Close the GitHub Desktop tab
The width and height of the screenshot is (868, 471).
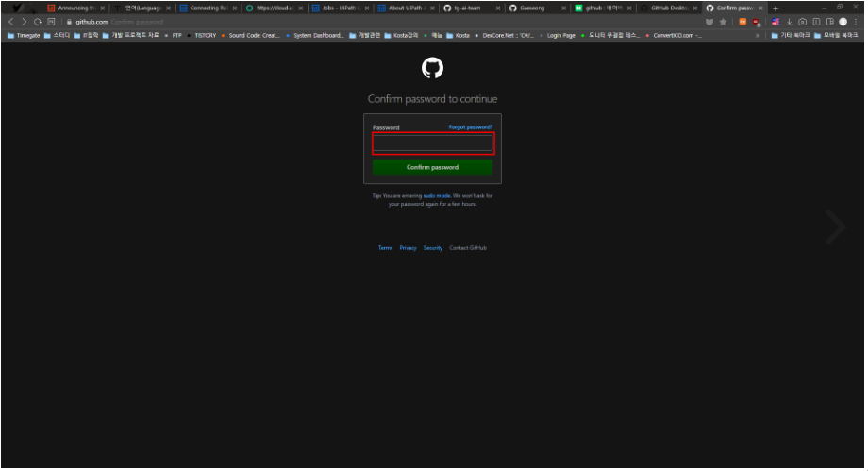(697, 8)
